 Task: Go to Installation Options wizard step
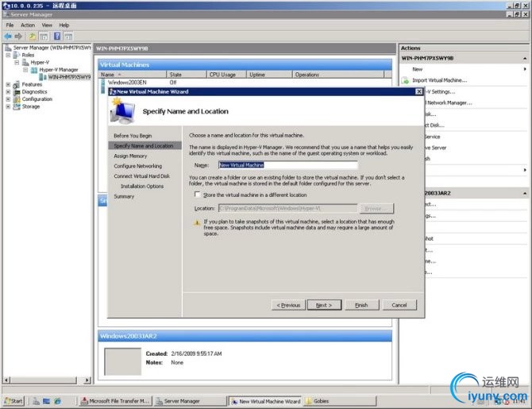142,187
